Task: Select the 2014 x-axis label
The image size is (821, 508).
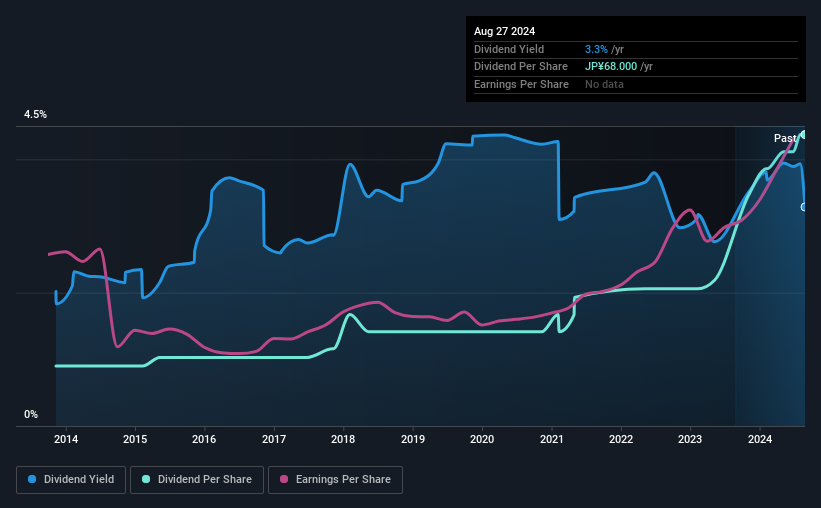Action: pyautogui.click(x=66, y=439)
